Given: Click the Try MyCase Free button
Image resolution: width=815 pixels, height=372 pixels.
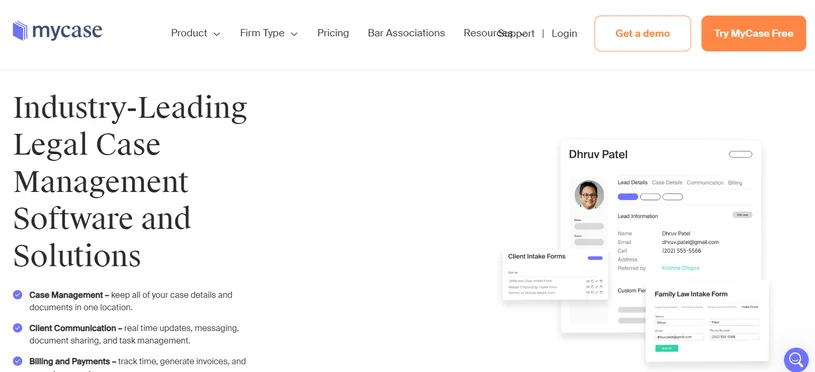Looking at the screenshot, I should 754,33.
